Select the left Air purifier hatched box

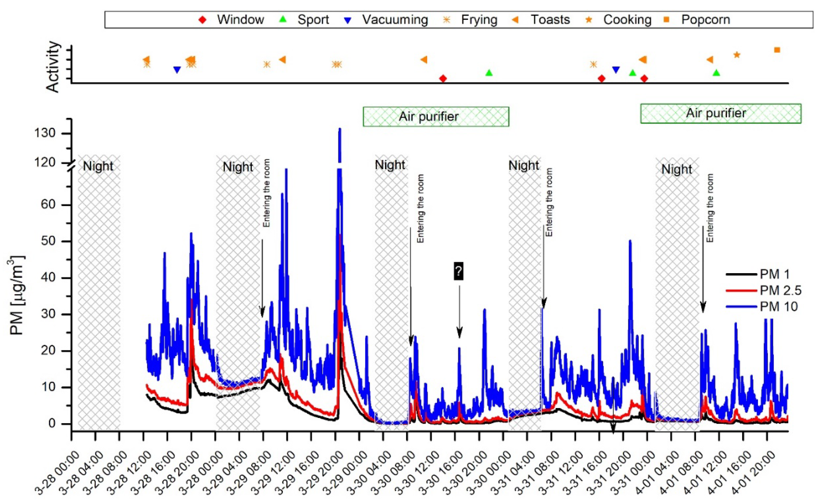tap(436, 117)
